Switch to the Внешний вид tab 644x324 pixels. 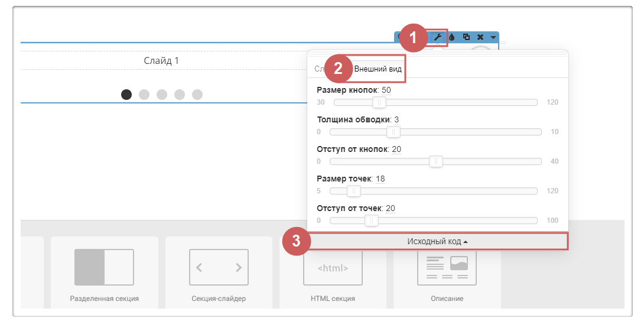(378, 69)
